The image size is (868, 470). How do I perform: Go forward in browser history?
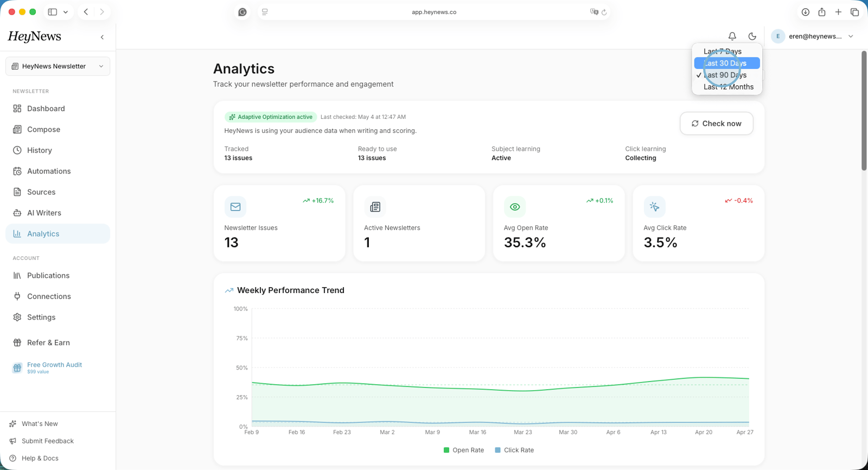(102, 12)
